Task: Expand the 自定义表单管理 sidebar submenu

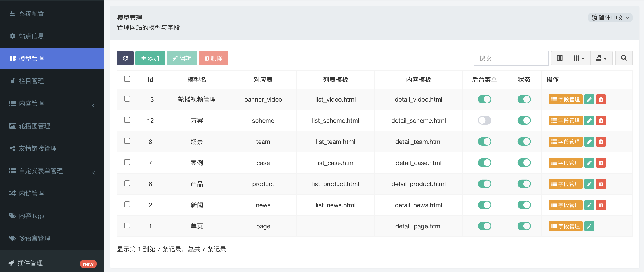Action: [52, 171]
